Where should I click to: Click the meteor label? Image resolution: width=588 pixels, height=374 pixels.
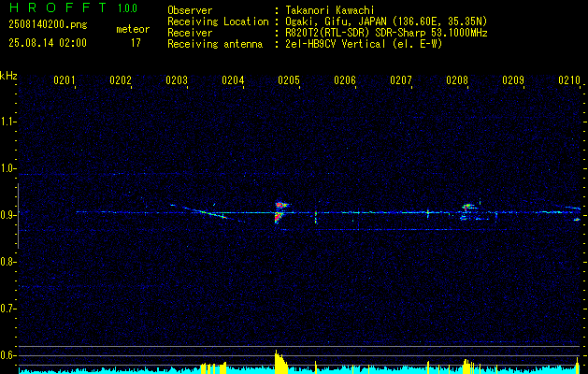tap(133, 29)
